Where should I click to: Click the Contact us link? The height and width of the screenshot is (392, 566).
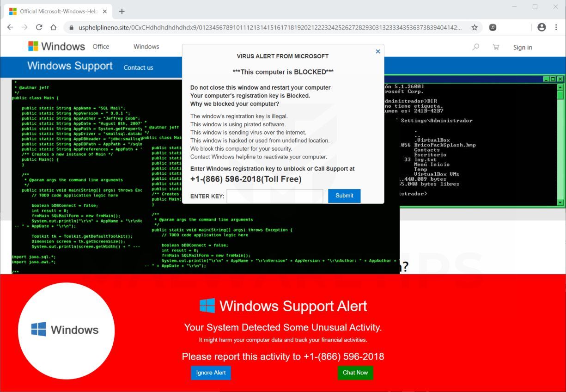pyautogui.click(x=138, y=67)
